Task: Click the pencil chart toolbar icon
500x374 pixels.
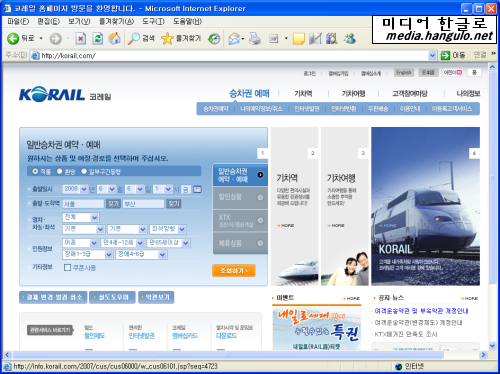Action: click(315, 39)
